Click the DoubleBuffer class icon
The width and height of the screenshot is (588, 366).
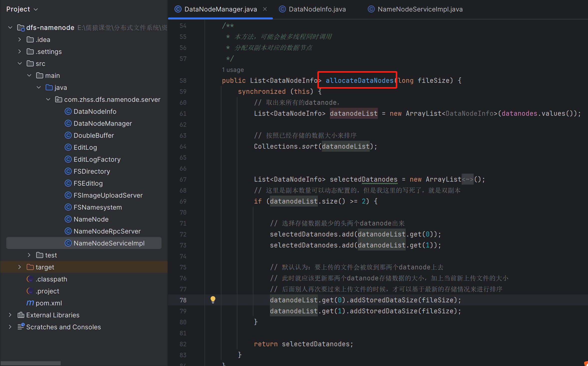[x=68, y=135]
